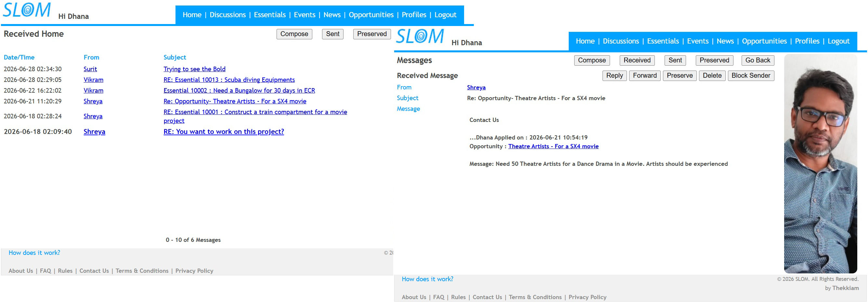Open Privacy Policy in Messages page footer

click(x=587, y=297)
